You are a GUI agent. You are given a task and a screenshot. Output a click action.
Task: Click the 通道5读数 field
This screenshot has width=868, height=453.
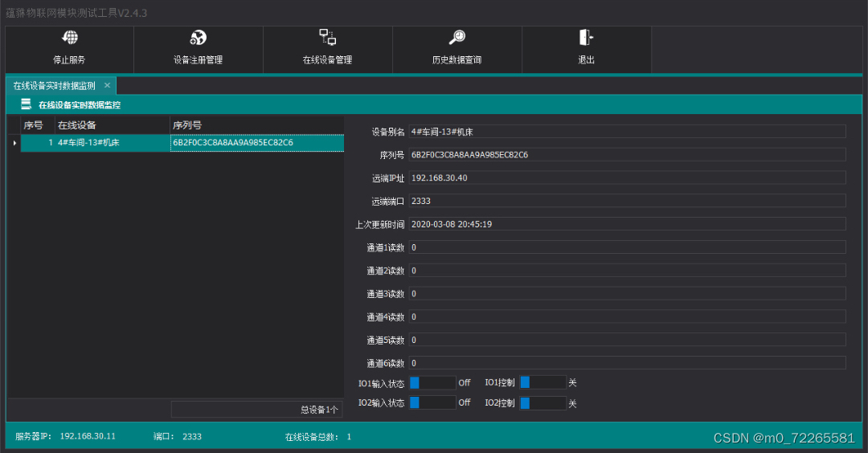pos(627,340)
